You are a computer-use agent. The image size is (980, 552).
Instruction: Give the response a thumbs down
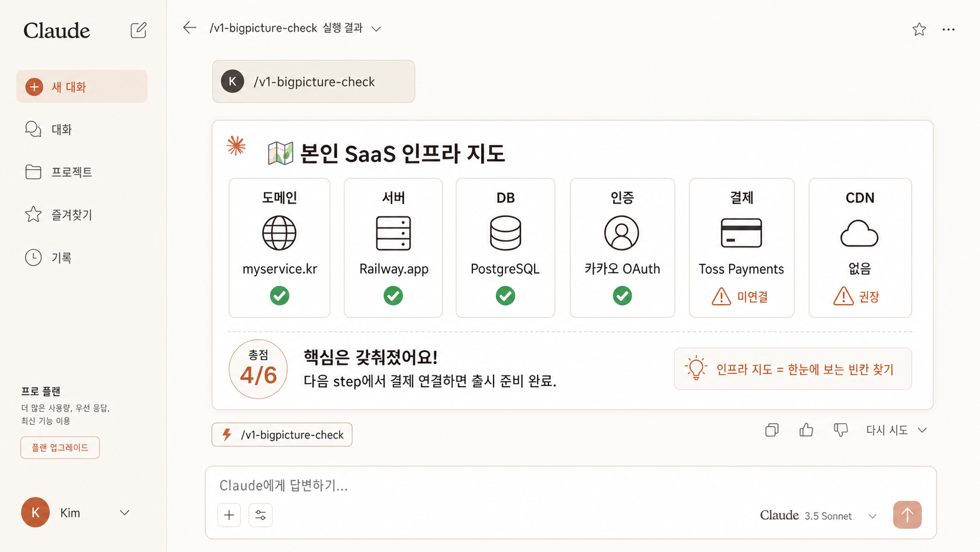(x=841, y=430)
